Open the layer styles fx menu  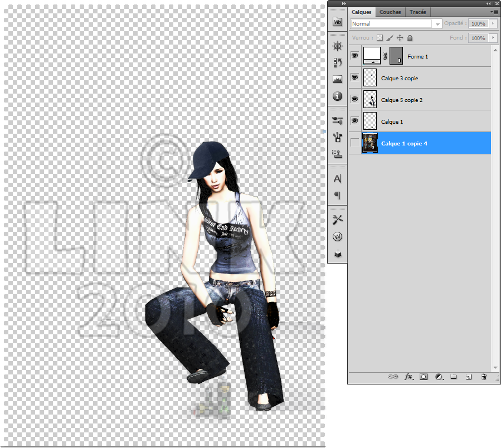408,377
